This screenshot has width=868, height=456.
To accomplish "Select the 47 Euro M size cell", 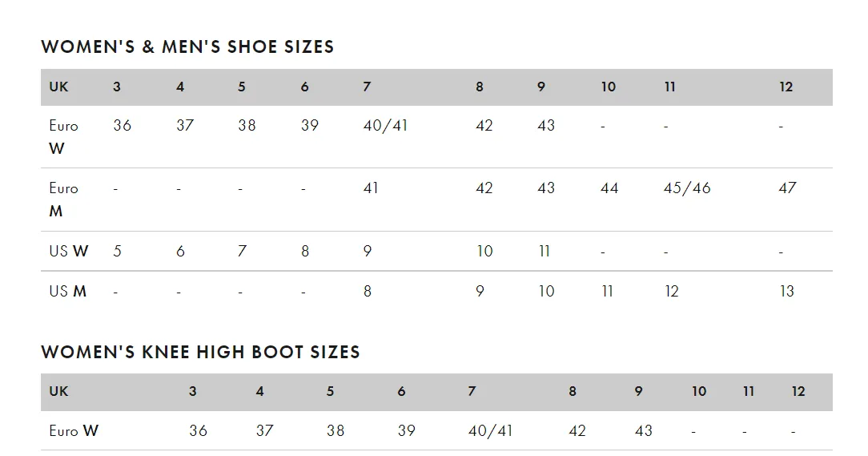I will tap(787, 188).
